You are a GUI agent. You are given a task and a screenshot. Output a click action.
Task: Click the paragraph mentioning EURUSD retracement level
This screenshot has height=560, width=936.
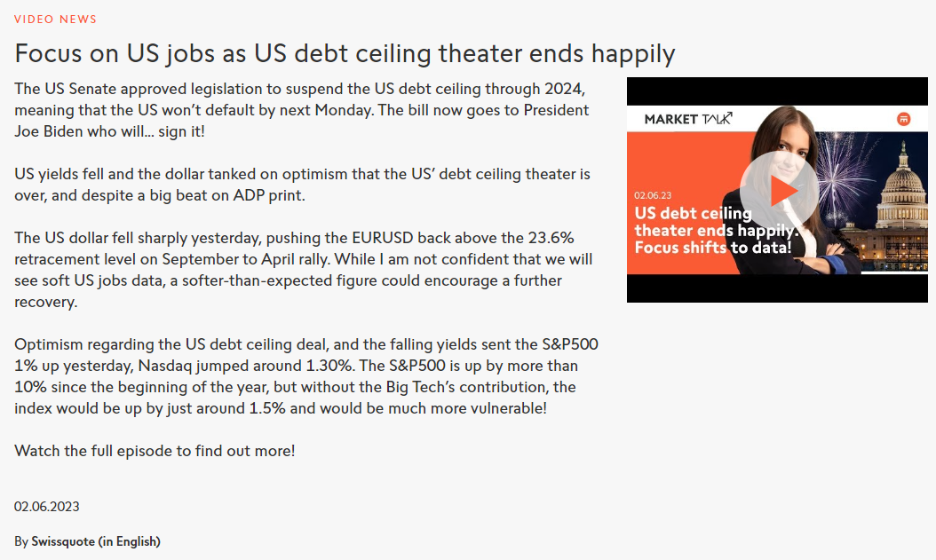tap(303, 270)
